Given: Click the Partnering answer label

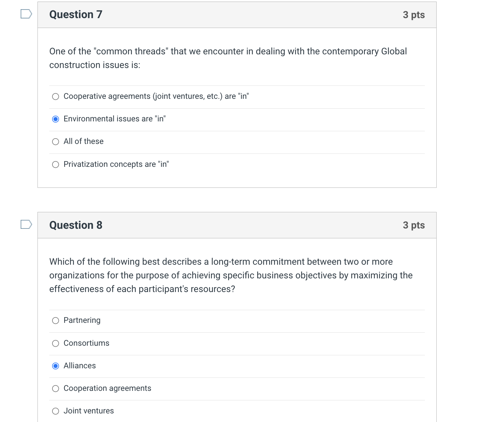Looking at the screenshot, I should [x=82, y=320].
